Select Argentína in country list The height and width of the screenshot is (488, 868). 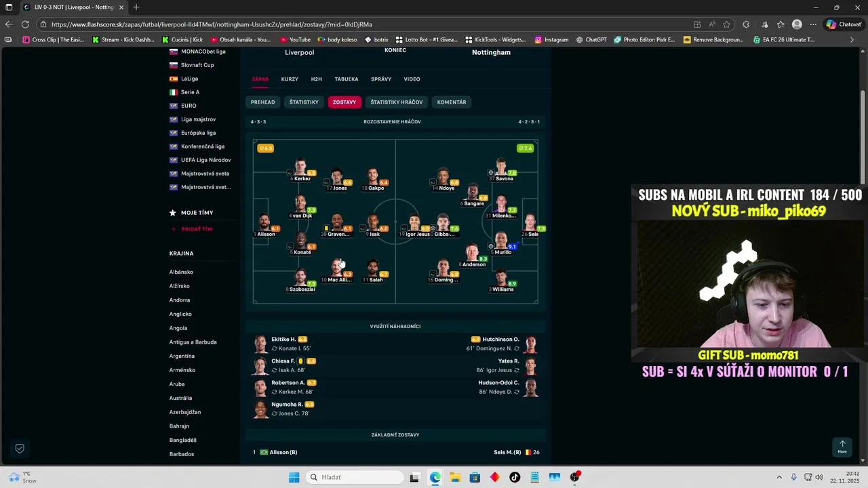tap(182, 356)
